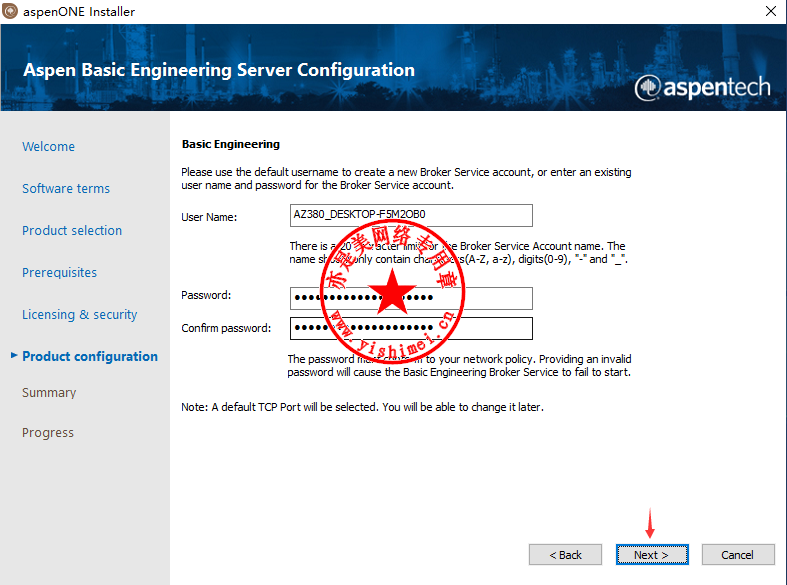Click the aspentech logo
This screenshot has height=585, width=787.
(702, 88)
